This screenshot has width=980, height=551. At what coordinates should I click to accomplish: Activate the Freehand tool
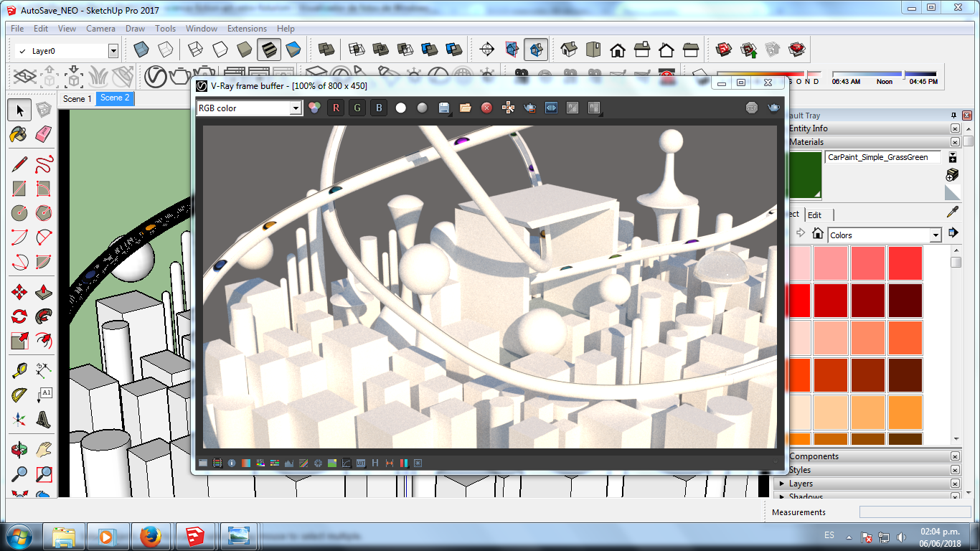(44, 164)
